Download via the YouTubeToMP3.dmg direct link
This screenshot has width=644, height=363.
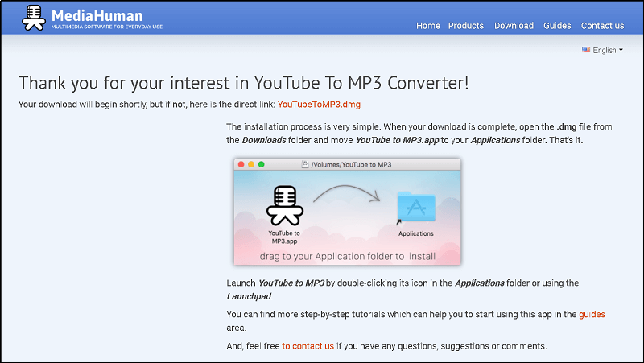[x=319, y=105]
